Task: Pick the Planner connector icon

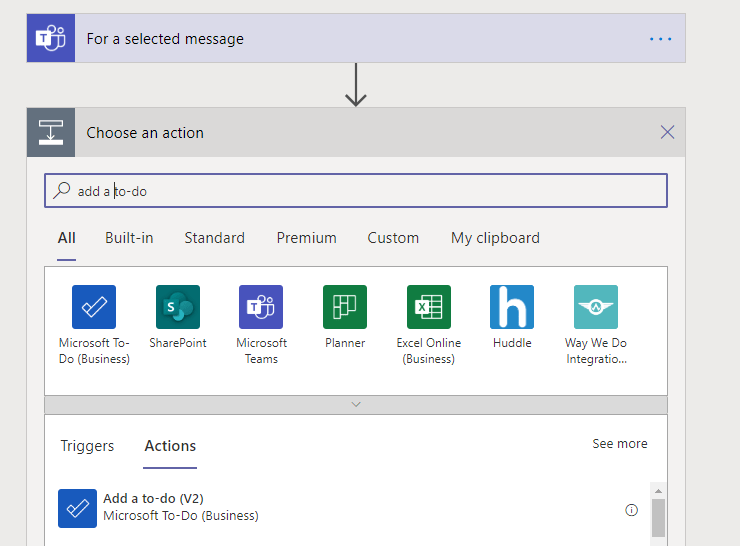Action: 345,307
